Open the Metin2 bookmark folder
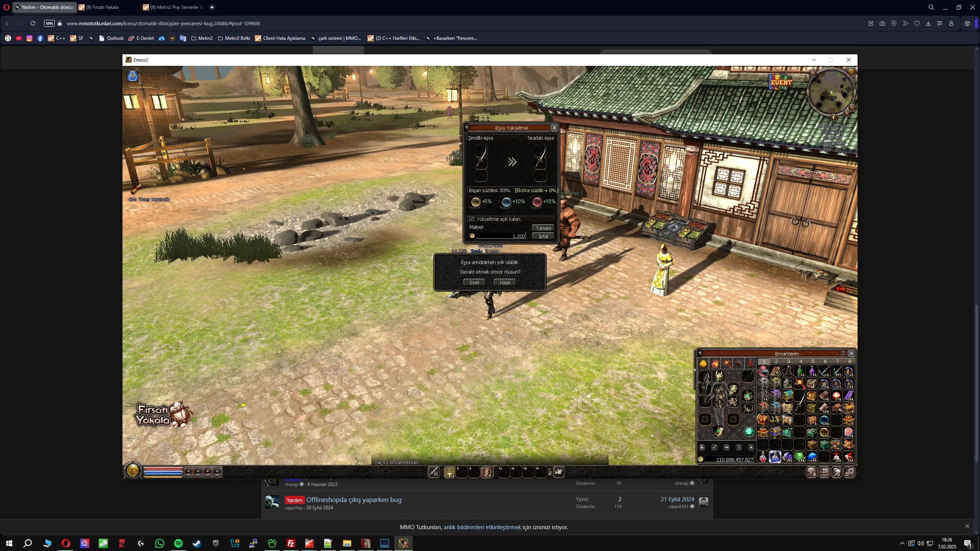 tap(202, 38)
